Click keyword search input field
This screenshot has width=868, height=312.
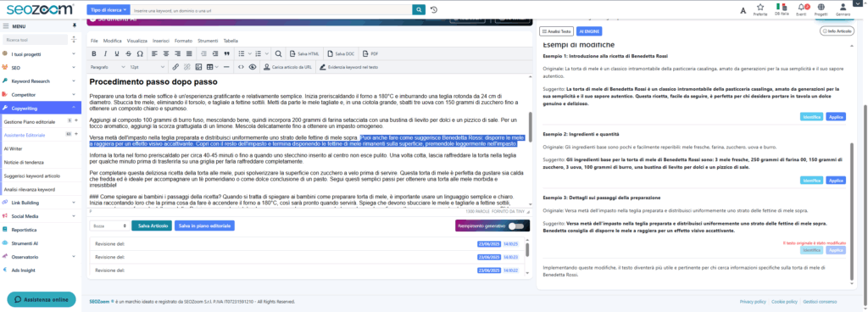[x=271, y=10]
